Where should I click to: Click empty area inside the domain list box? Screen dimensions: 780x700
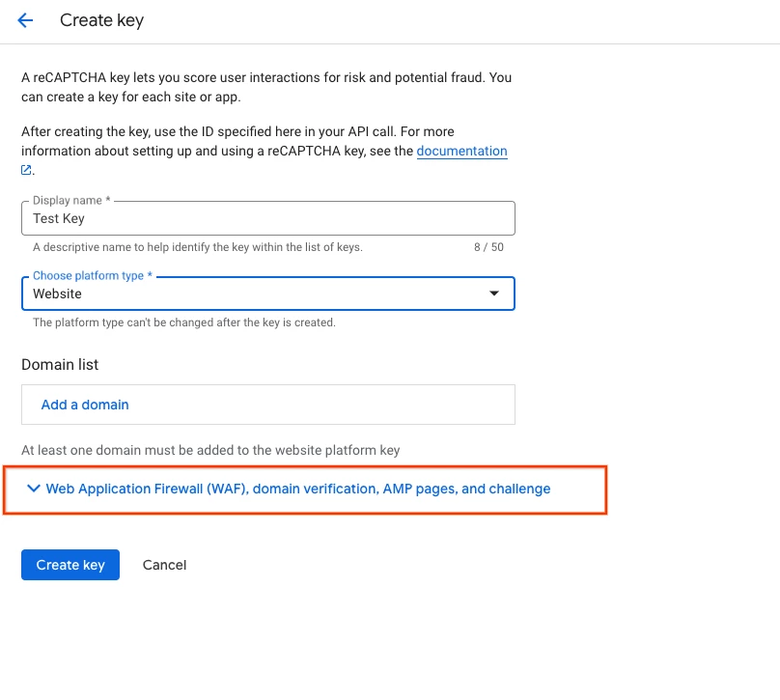pyautogui.click(x=323, y=405)
